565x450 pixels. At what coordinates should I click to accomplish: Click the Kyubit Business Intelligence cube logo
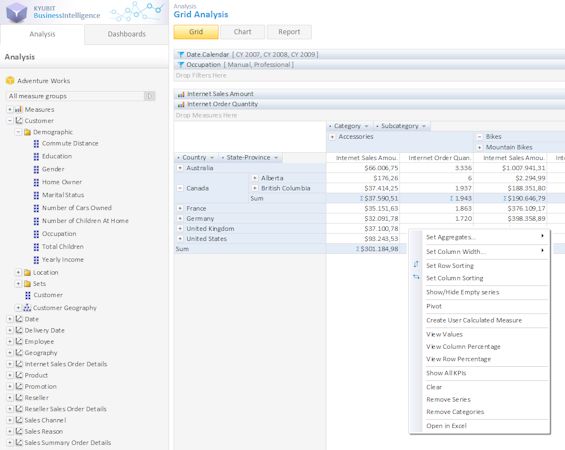(x=17, y=12)
